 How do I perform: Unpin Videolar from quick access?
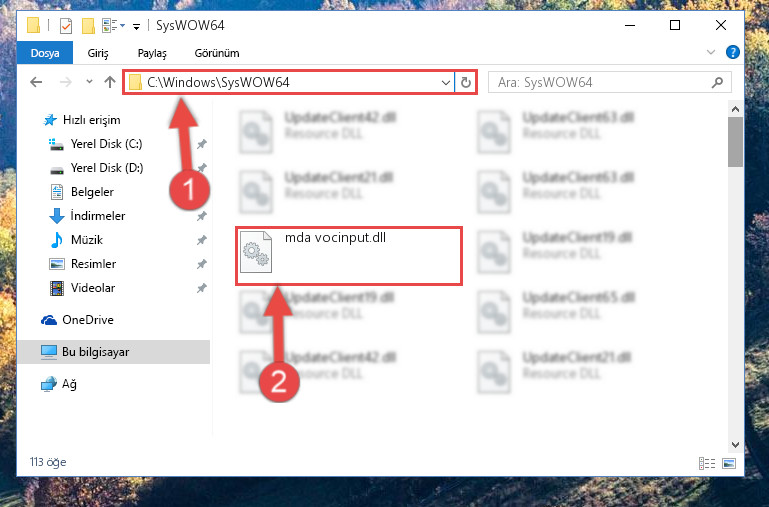click(x=202, y=288)
